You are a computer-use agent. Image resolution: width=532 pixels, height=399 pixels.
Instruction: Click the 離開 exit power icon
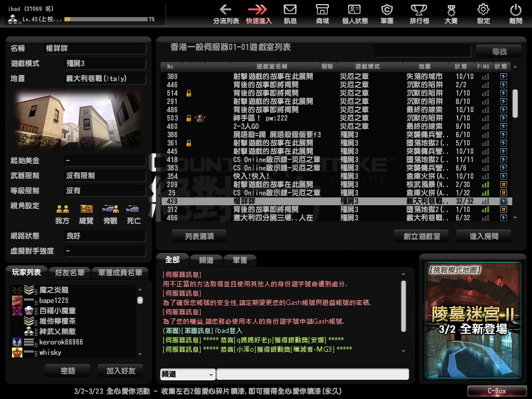[x=516, y=14]
